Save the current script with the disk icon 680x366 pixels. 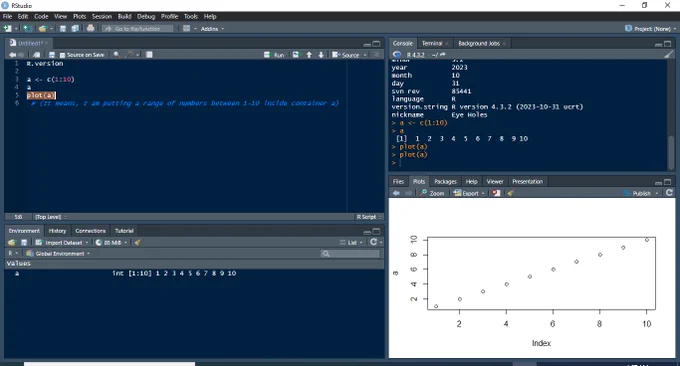click(52, 55)
